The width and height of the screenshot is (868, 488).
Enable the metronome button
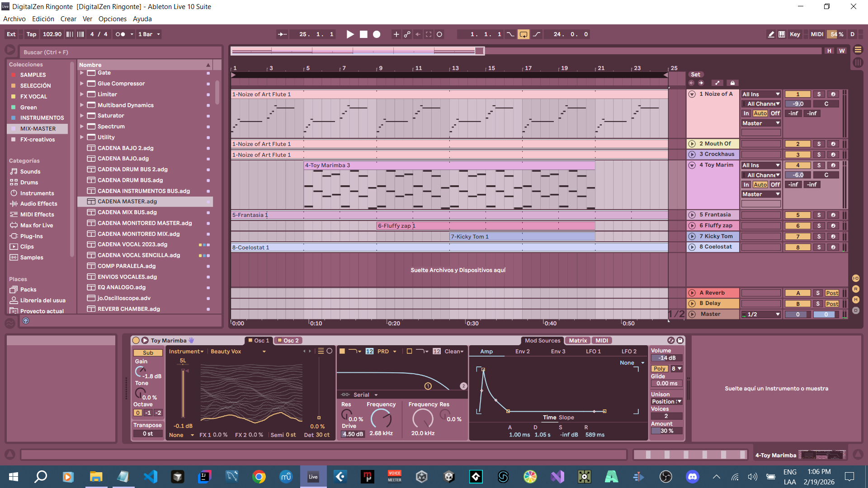(120, 34)
